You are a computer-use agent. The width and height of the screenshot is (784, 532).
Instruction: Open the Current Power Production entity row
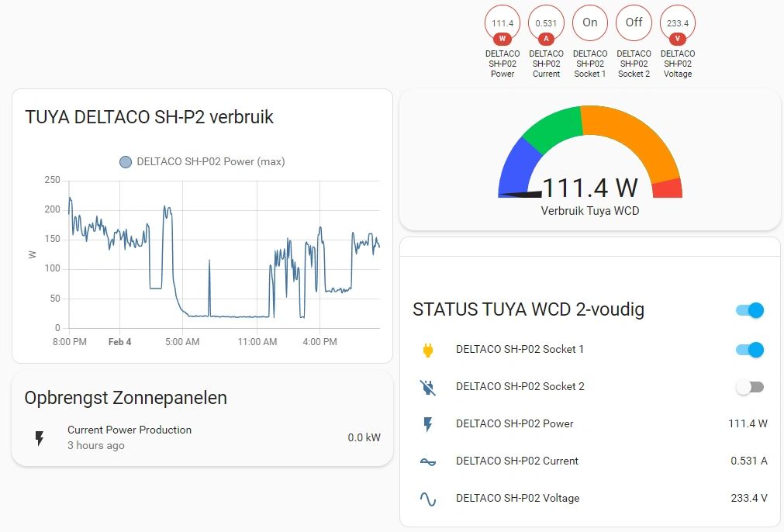pyautogui.click(x=202, y=437)
